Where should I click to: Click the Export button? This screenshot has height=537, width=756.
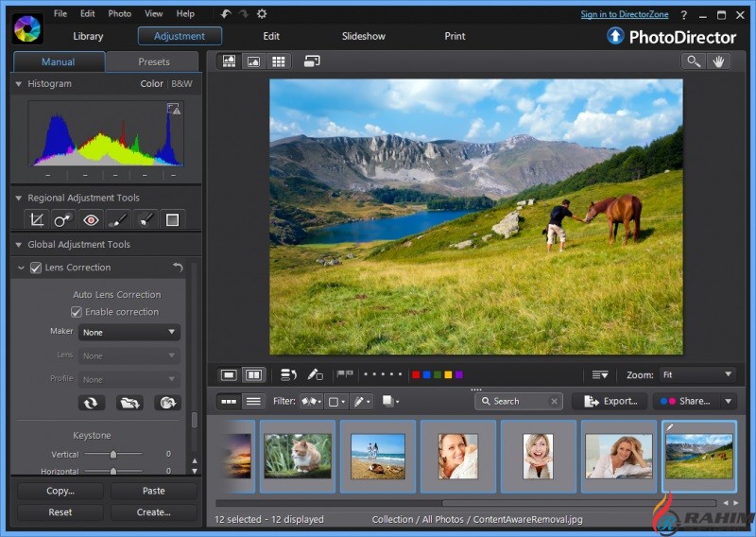click(610, 401)
